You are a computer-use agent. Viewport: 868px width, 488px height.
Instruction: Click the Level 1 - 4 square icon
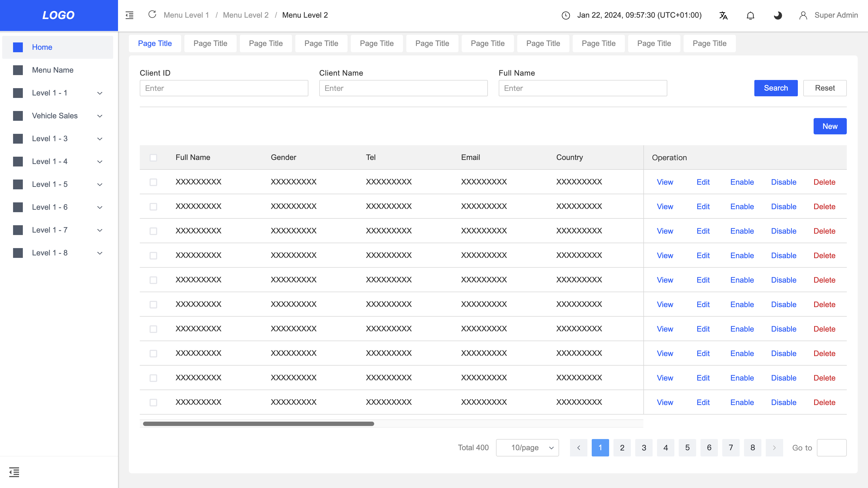(18, 161)
